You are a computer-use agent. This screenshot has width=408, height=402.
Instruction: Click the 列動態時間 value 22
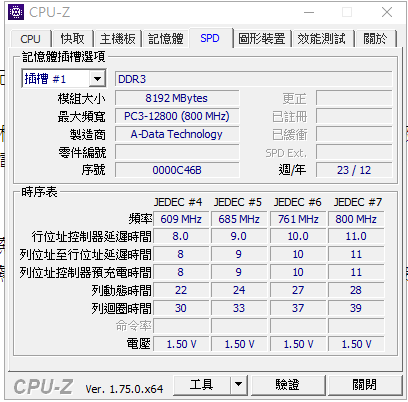pyautogui.click(x=181, y=290)
